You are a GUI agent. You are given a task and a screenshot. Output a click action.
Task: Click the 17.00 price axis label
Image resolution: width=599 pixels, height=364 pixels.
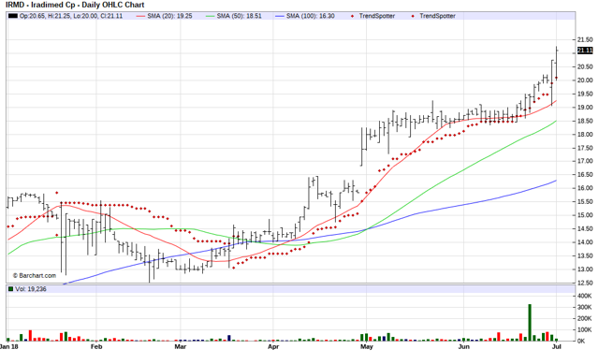click(x=585, y=161)
